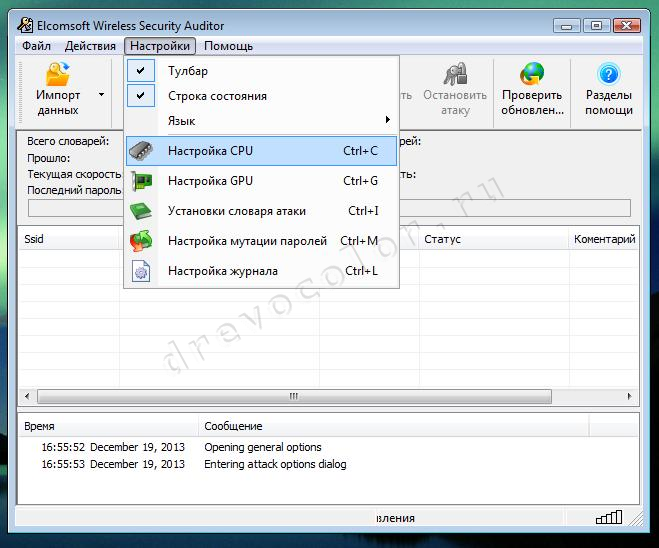Open the Import data dropdown arrow
The width and height of the screenshot is (659, 548).
(x=101, y=94)
